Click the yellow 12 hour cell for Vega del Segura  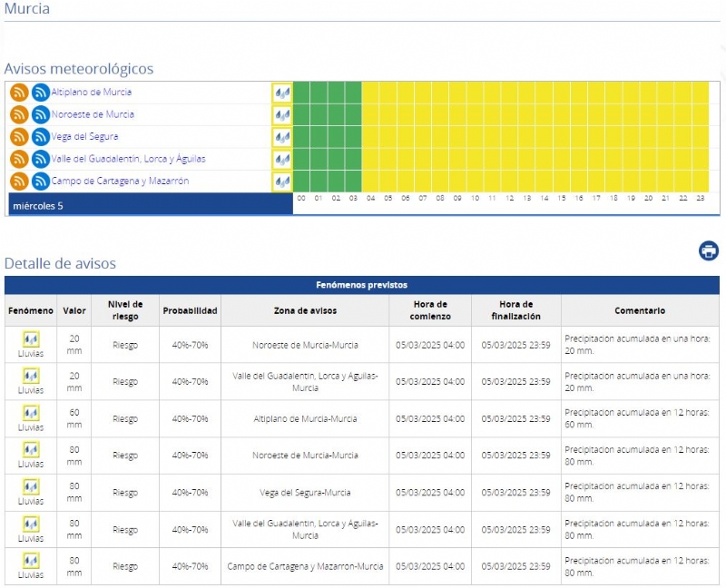click(509, 137)
